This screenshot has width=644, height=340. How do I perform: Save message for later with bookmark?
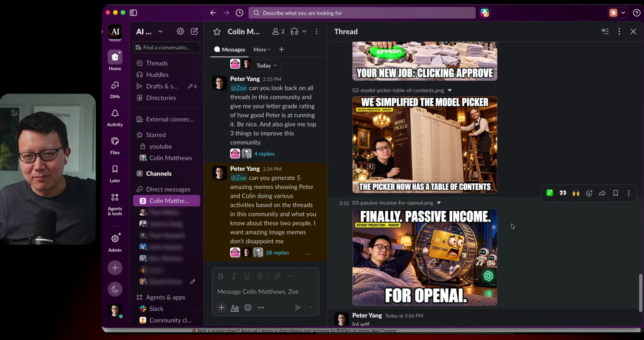616,193
